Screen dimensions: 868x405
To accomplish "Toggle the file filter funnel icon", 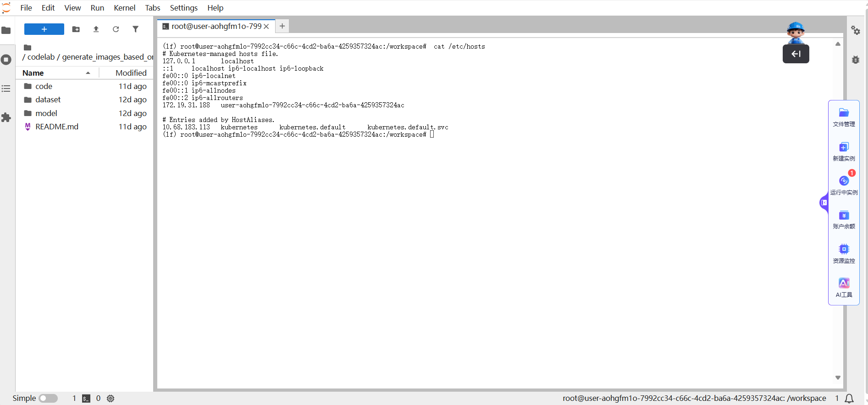I will point(135,29).
